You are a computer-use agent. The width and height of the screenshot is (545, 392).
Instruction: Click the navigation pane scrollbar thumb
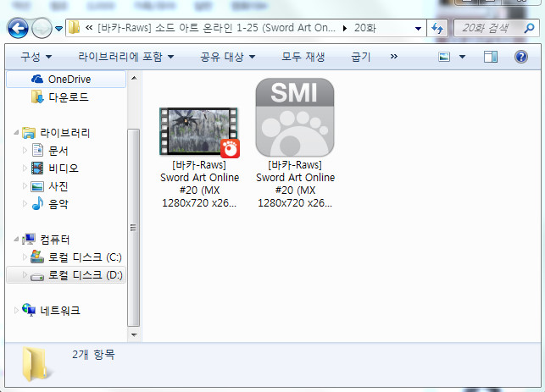(133, 228)
